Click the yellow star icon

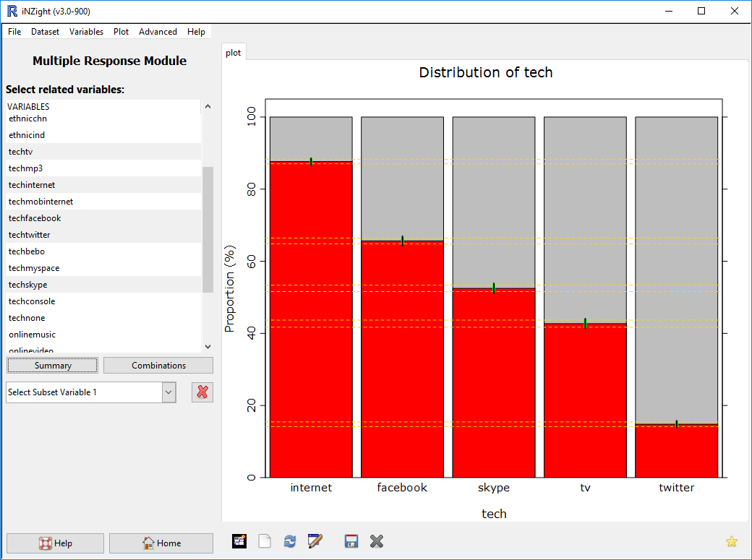click(x=731, y=541)
